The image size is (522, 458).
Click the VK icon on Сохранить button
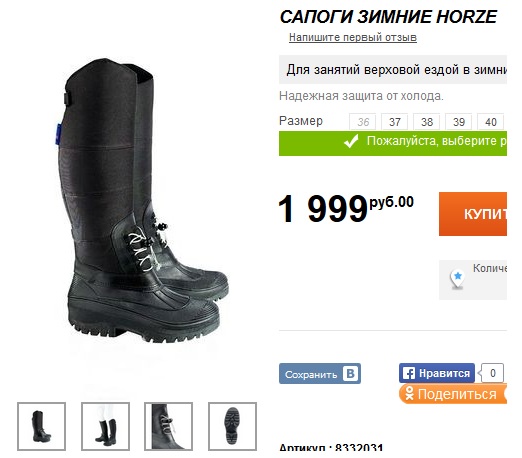coord(350,373)
